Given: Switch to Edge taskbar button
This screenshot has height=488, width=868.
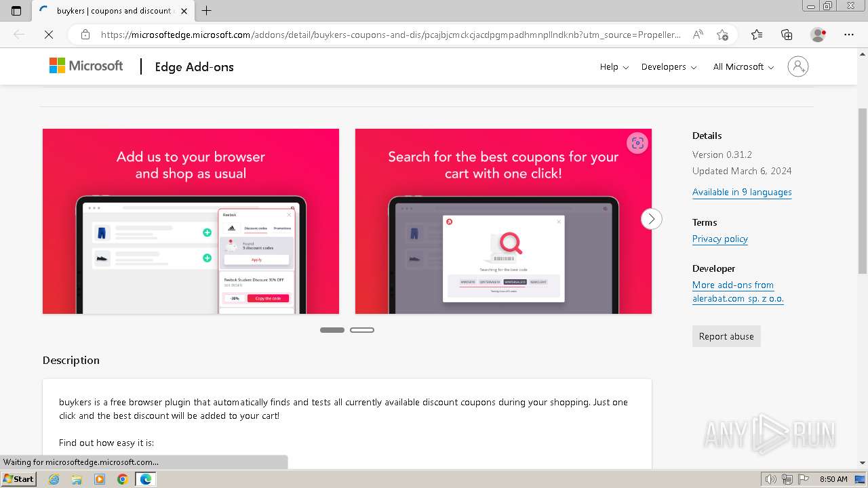Looking at the screenshot, I should (146, 479).
